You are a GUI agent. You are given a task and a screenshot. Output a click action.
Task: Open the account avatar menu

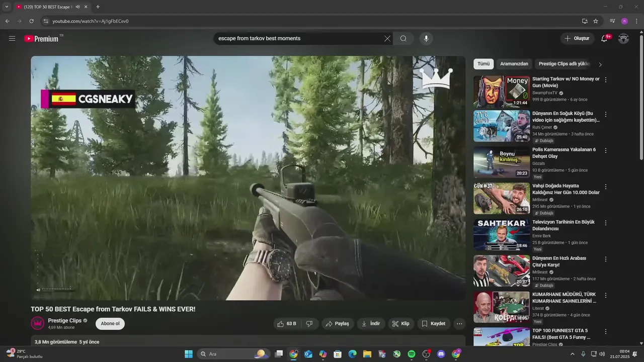[623, 39]
